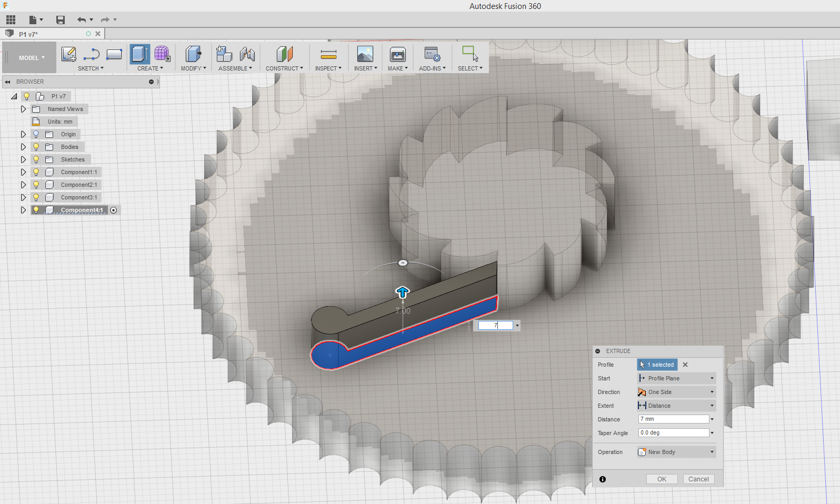This screenshot has height=504, width=840.
Task: Expand the Component1:1 tree node
Action: 23,172
